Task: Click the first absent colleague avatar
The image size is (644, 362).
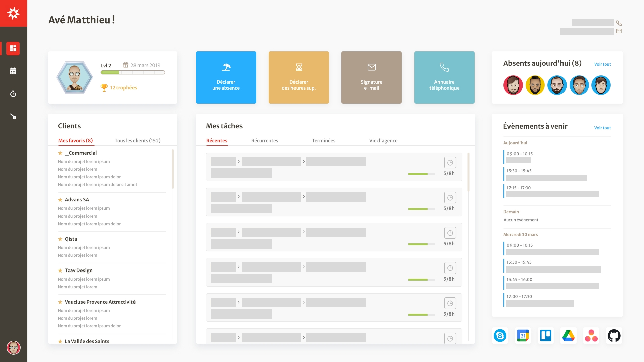Action: coord(513,85)
